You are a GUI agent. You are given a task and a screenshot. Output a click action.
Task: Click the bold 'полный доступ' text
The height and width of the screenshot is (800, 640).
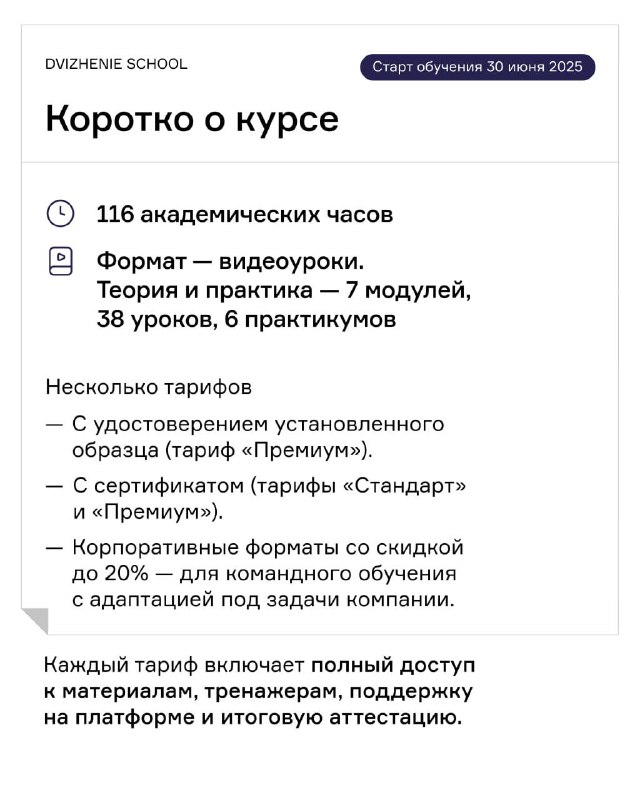pos(393,666)
